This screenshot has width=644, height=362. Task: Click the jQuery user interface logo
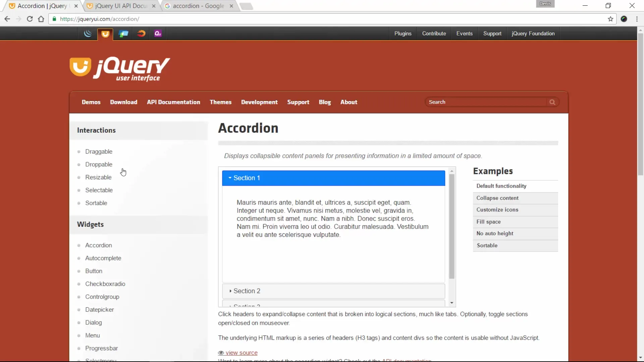[120, 69]
